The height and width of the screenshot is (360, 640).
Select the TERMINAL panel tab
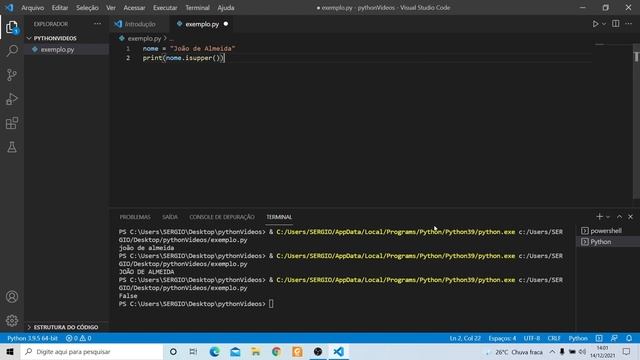click(x=279, y=217)
